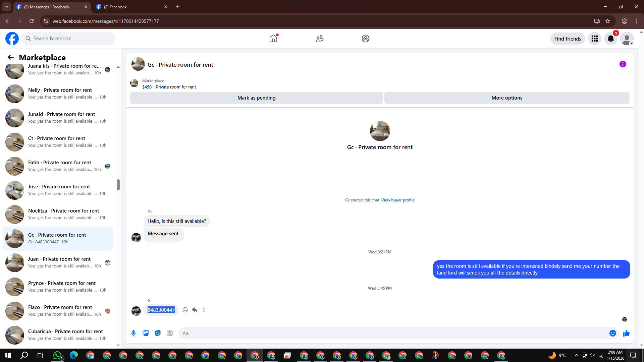Screen dimensions: 644x362
Task: Open the more options dots beside the message
Action: point(204,310)
